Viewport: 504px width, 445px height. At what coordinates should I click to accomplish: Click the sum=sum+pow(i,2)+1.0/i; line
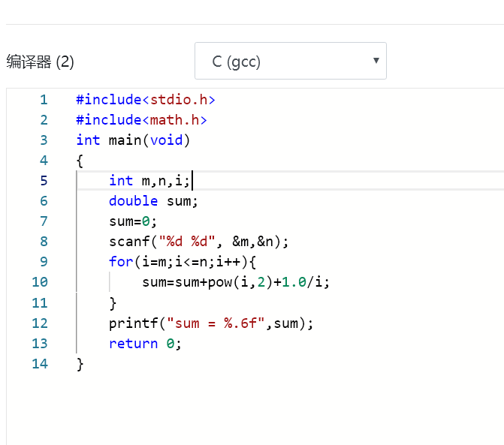pyautogui.click(x=236, y=282)
